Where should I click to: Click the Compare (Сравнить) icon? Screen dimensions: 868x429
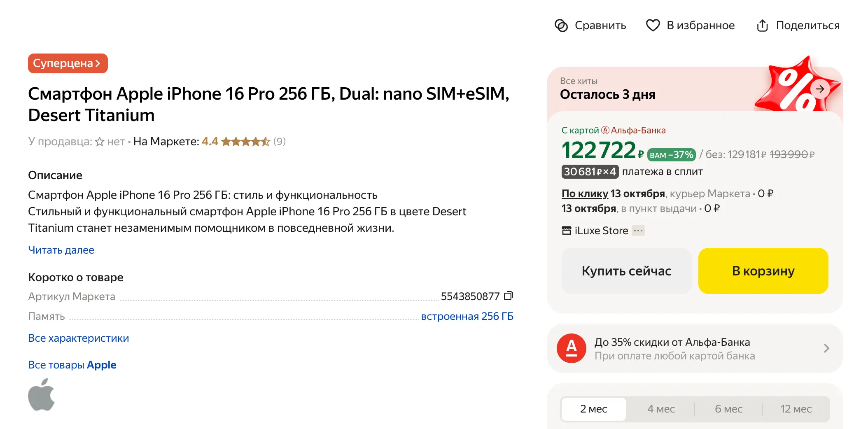(x=561, y=26)
